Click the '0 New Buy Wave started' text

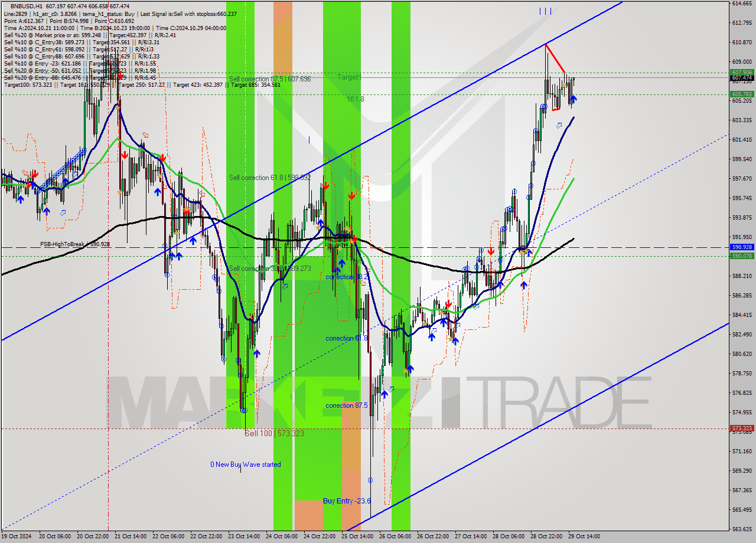click(246, 465)
